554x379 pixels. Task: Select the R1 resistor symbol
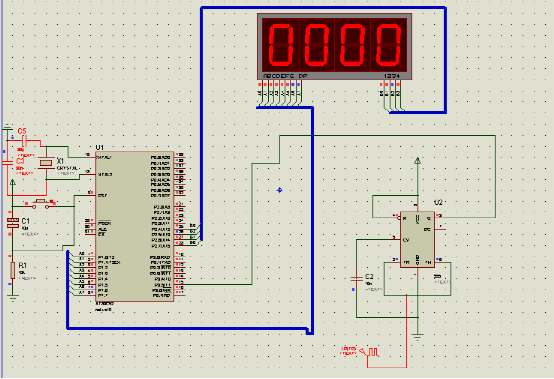click(12, 270)
